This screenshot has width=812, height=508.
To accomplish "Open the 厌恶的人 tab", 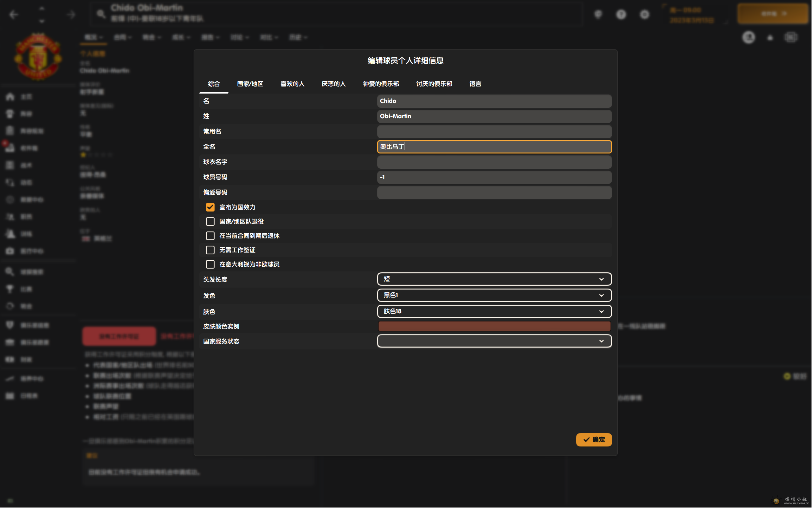I will pos(333,84).
